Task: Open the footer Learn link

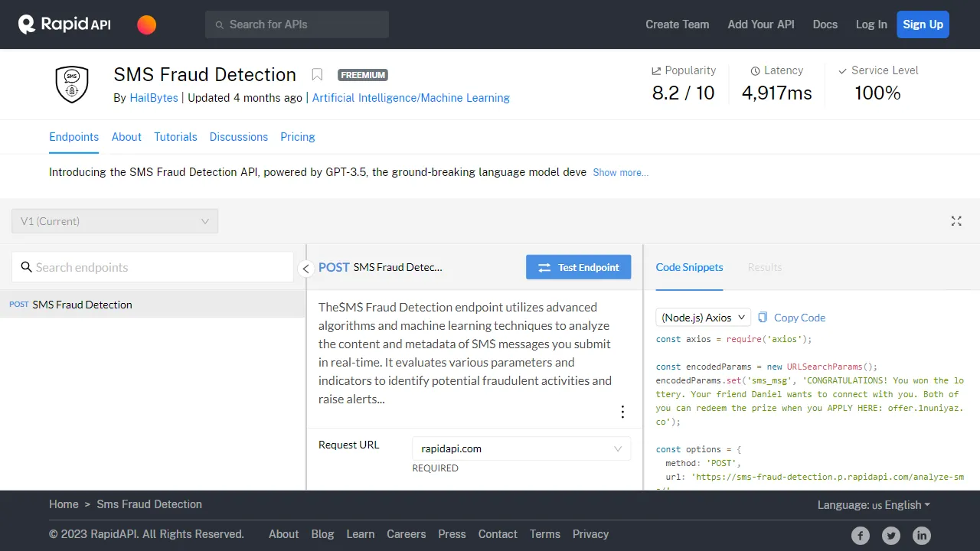Action: (360, 534)
